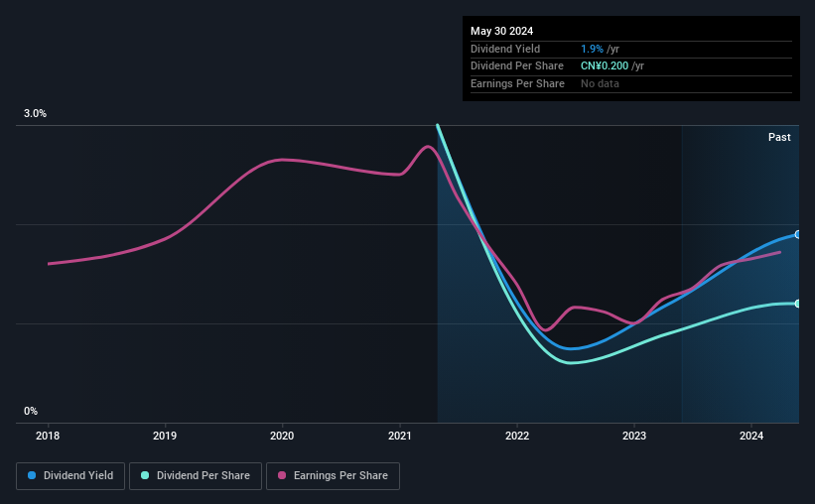Select the 2024 label on the x-axis
The width and height of the screenshot is (815, 504).
coord(751,436)
